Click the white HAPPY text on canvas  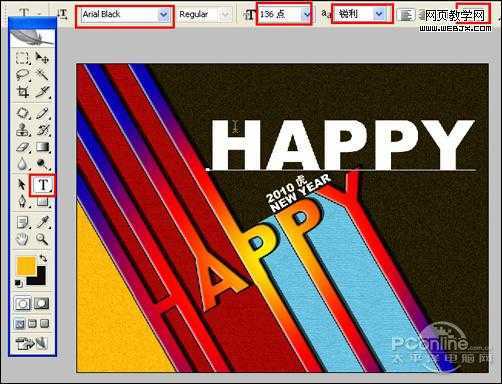click(x=343, y=145)
